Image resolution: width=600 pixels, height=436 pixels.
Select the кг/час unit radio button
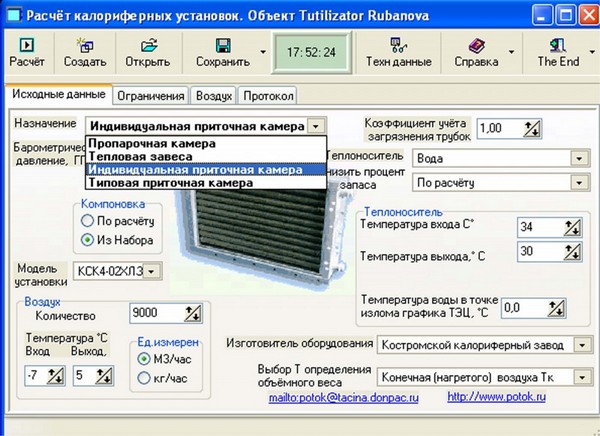point(144,378)
